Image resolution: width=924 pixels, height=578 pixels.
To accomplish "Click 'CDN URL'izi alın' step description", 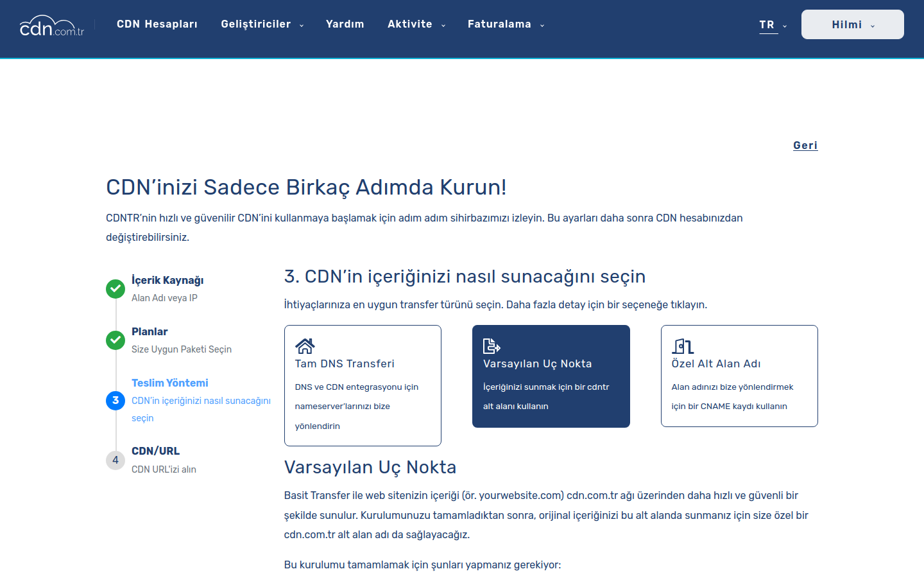I will coord(164,469).
